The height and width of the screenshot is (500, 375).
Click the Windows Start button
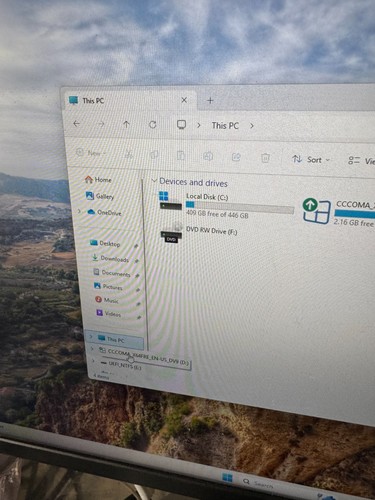[x=227, y=478]
